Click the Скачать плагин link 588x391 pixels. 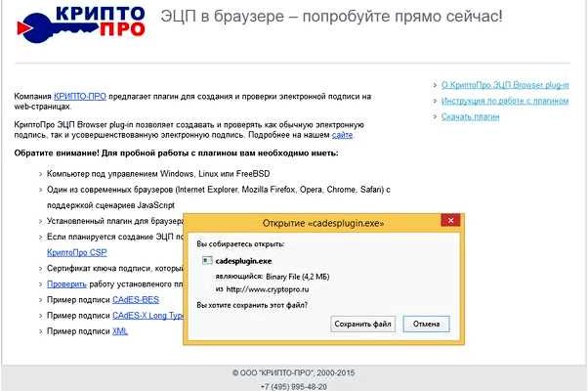click(470, 116)
